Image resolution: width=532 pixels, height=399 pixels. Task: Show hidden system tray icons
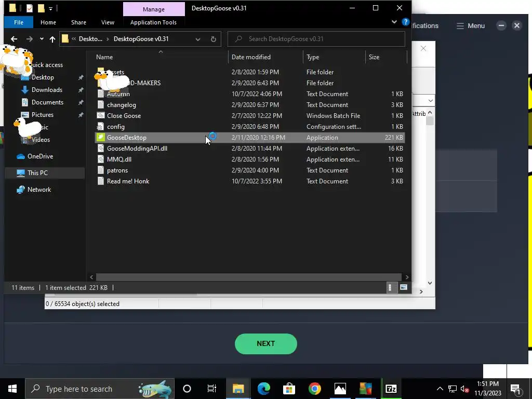440,389
